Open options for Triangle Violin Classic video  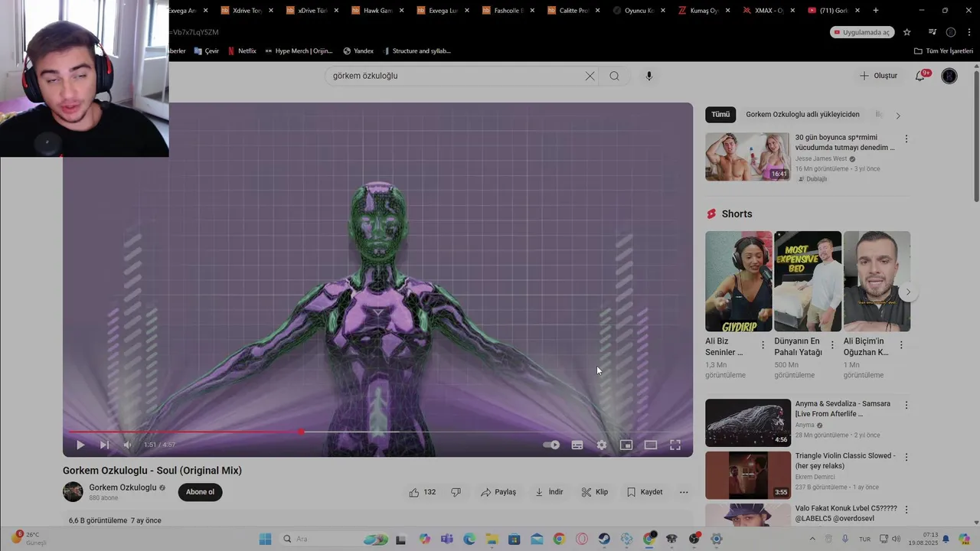point(906,457)
